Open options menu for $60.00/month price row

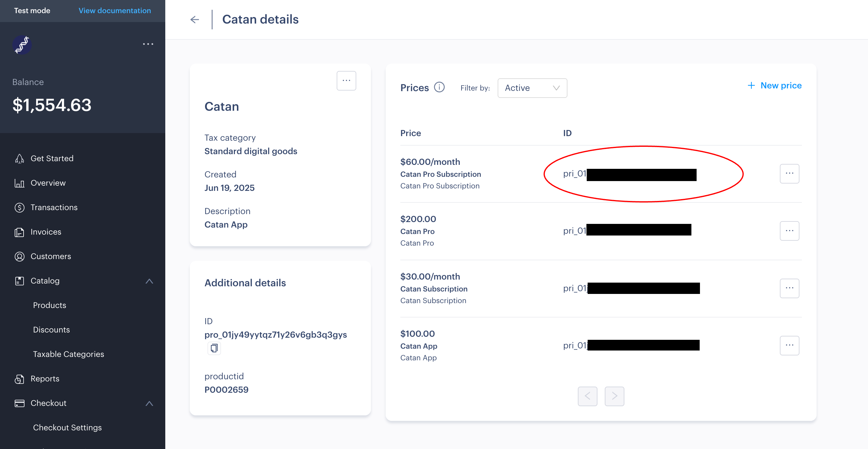tap(789, 173)
